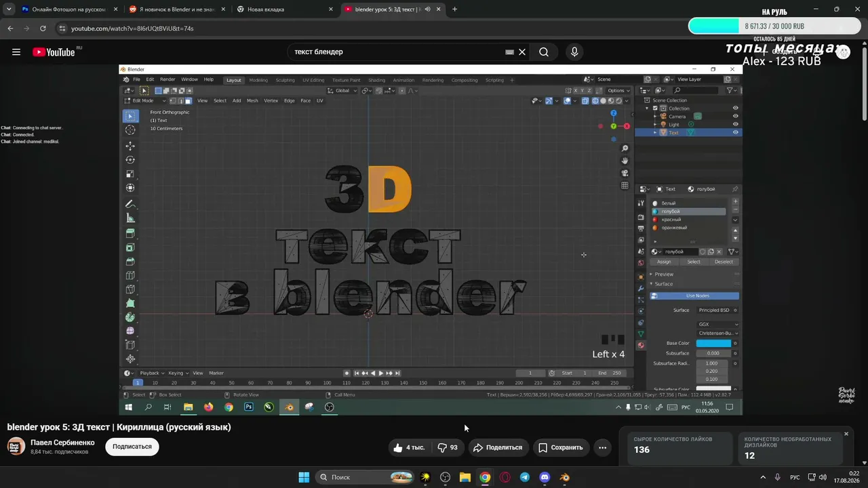Select the Select Box tool in Blender
868x488 pixels.
coord(130,116)
